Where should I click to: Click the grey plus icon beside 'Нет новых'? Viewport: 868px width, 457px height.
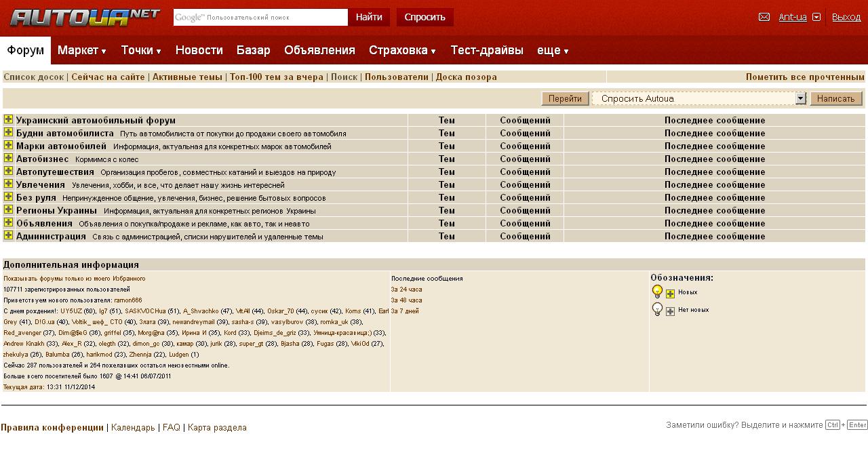pyautogui.click(x=670, y=311)
